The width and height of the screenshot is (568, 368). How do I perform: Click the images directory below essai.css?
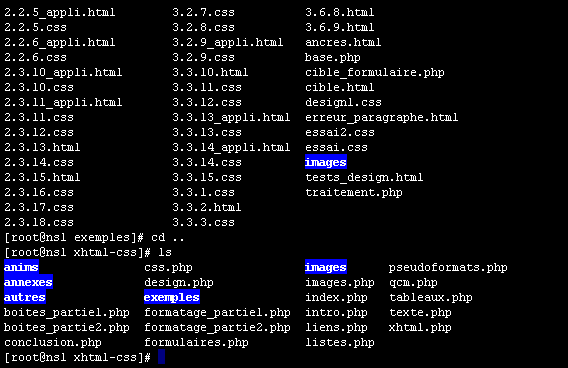click(326, 162)
